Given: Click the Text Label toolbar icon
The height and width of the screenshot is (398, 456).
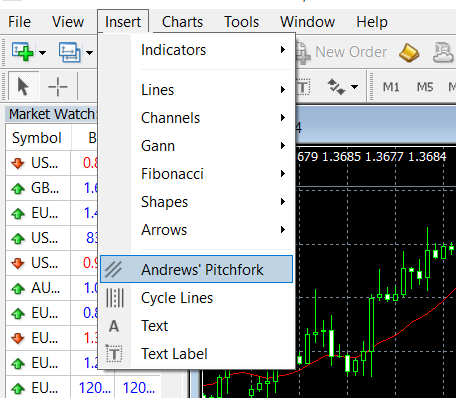Looking at the screenshot, I should point(303,87).
